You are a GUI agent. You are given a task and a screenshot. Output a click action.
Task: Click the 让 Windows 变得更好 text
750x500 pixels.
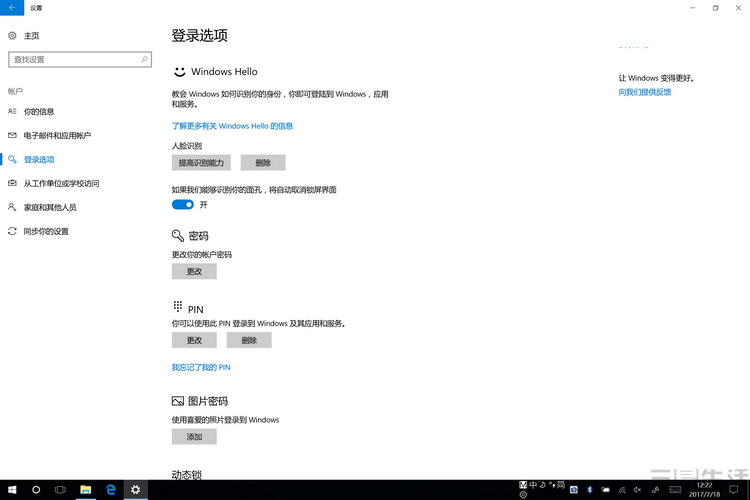(656, 78)
